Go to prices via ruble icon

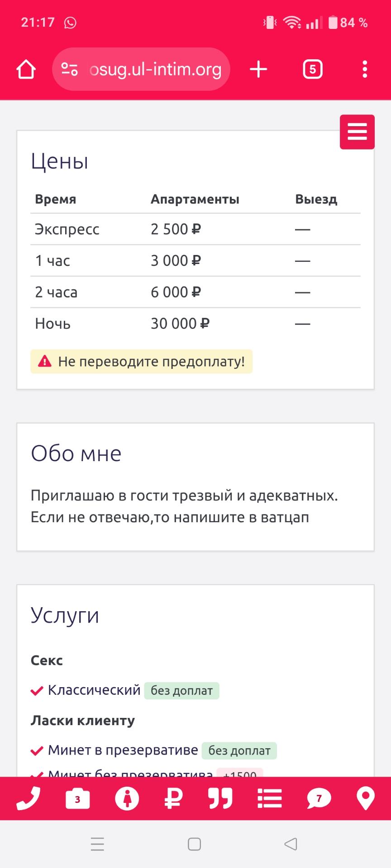[x=173, y=798]
